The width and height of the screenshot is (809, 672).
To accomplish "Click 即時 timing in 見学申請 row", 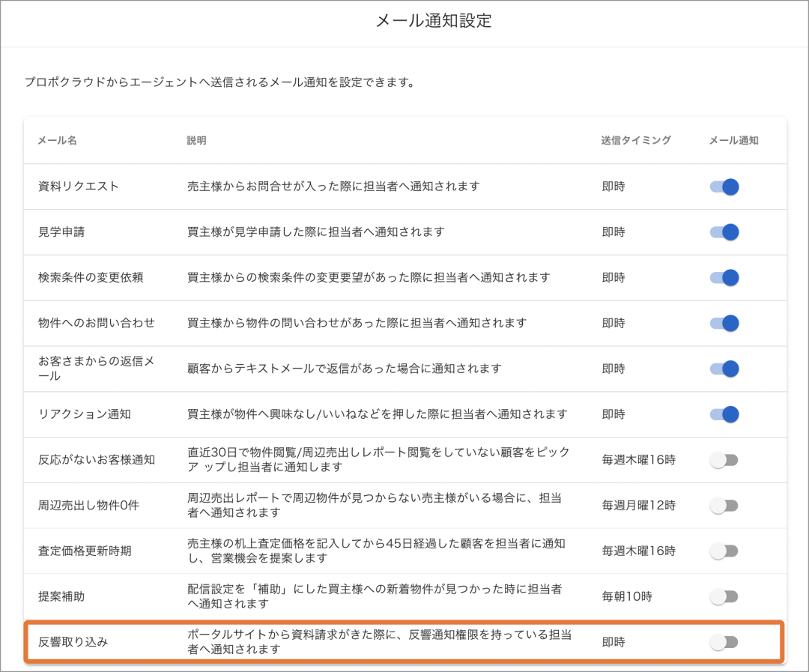I will (x=613, y=231).
